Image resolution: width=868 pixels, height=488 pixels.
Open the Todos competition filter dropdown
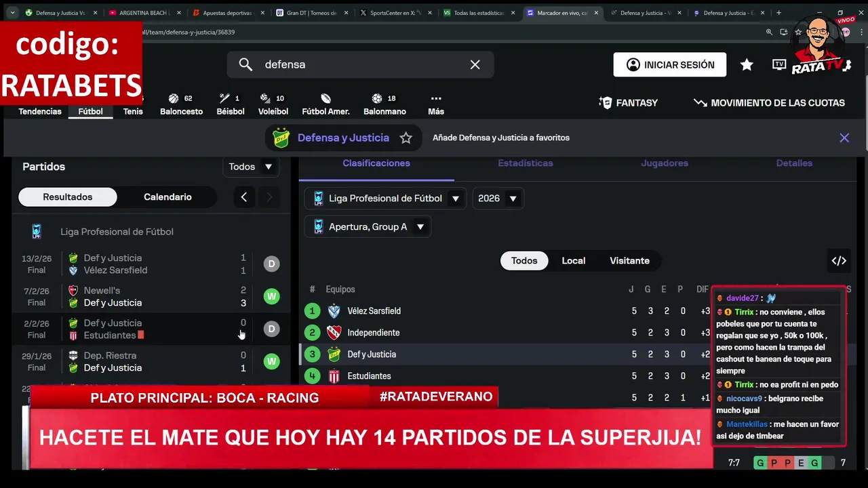click(251, 167)
